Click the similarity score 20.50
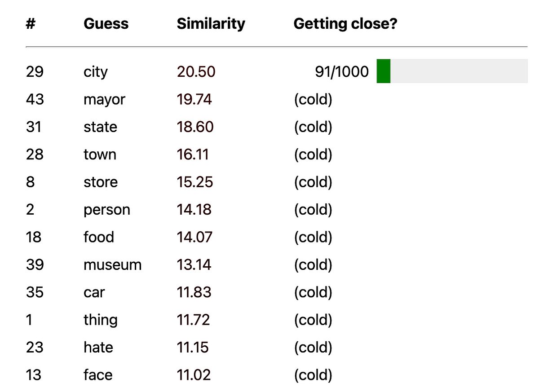 click(x=196, y=71)
